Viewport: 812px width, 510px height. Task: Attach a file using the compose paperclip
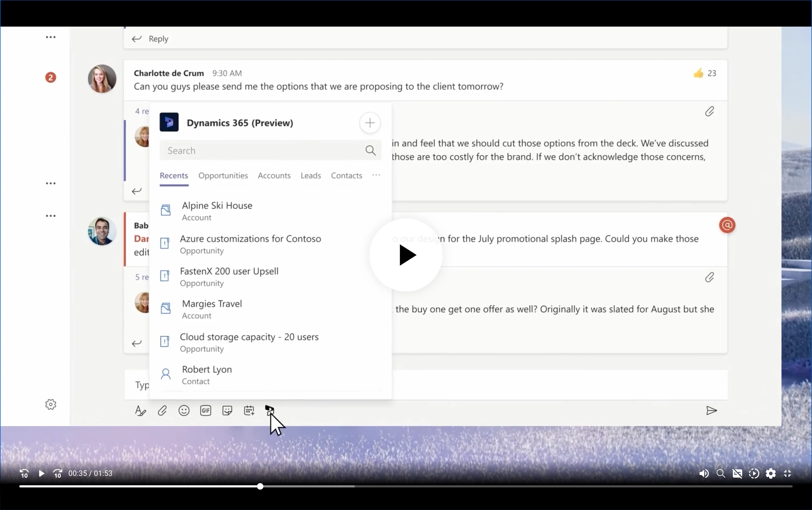(x=162, y=411)
